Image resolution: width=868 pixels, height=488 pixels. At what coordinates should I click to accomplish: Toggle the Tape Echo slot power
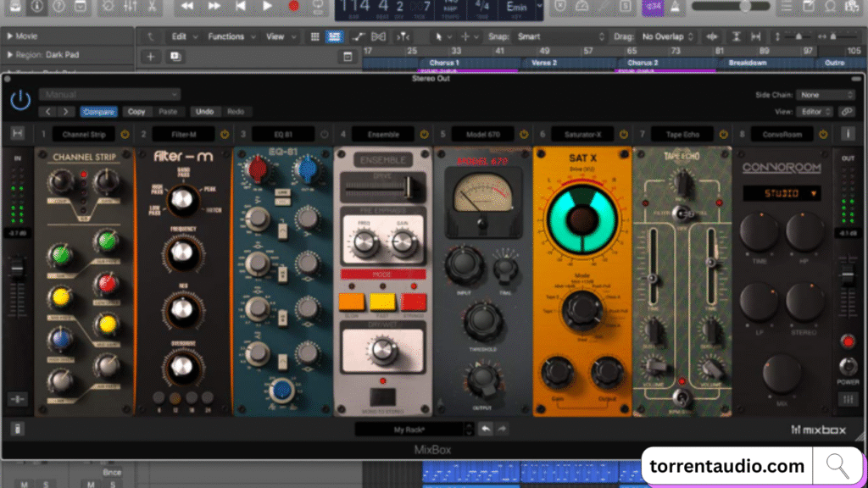click(721, 134)
